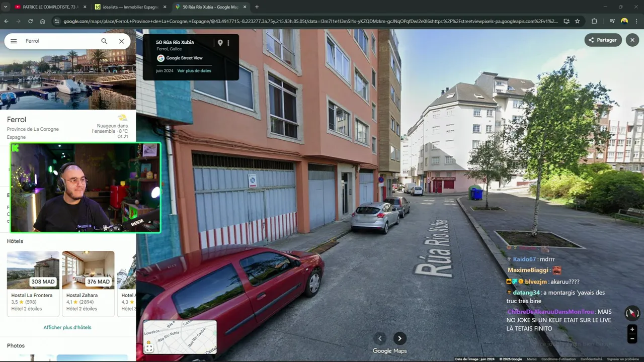Click the Kaido67 chat username
644x362 pixels.
click(524, 259)
